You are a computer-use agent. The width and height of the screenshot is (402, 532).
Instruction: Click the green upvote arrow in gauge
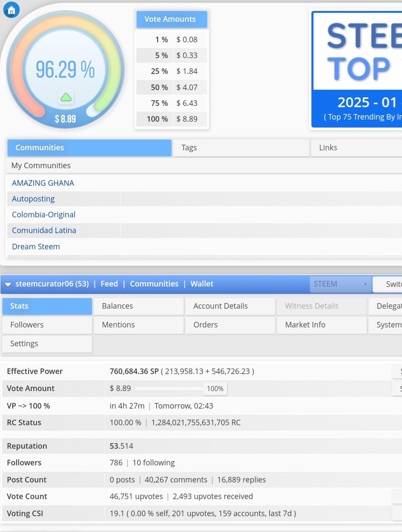pos(66,97)
